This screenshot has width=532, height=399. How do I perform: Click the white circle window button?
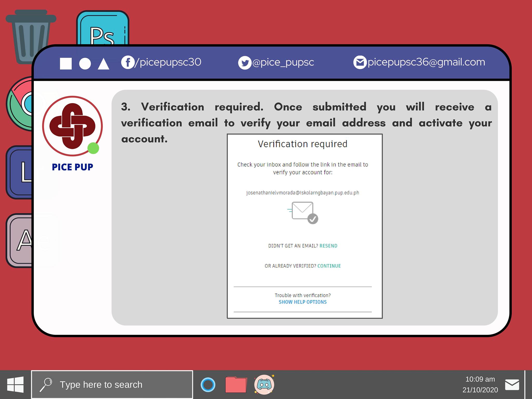85,64
